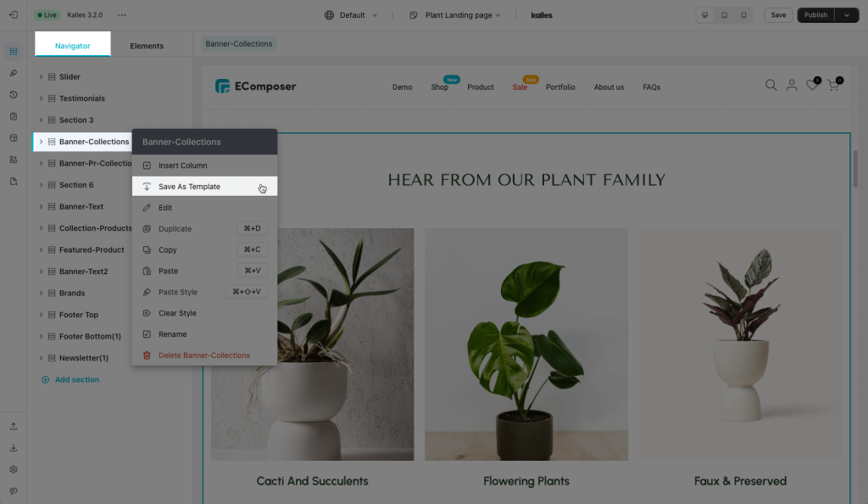Open the Publish options arrow dropdown
The image size is (868, 504).
847,15
